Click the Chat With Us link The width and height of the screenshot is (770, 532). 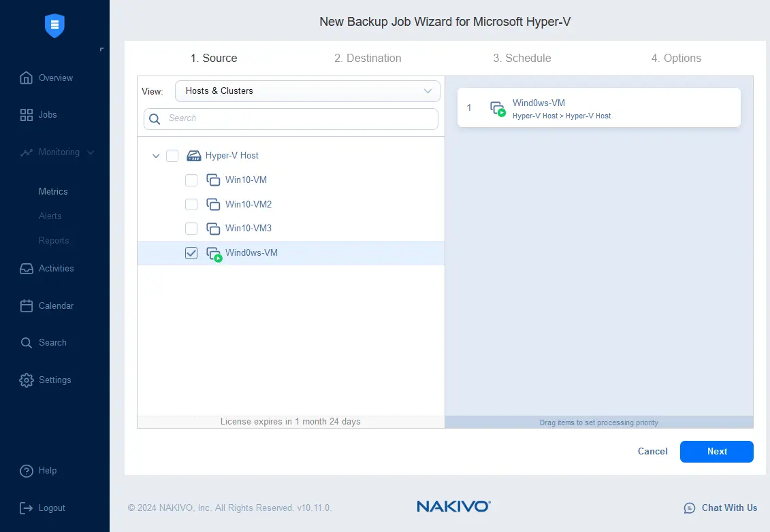pos(729,508)
